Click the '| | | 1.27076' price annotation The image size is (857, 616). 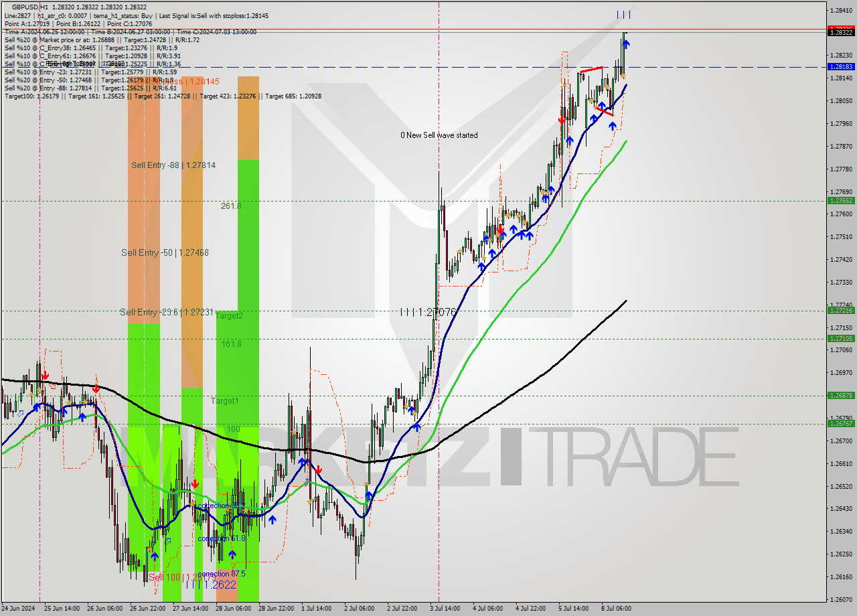428,312
